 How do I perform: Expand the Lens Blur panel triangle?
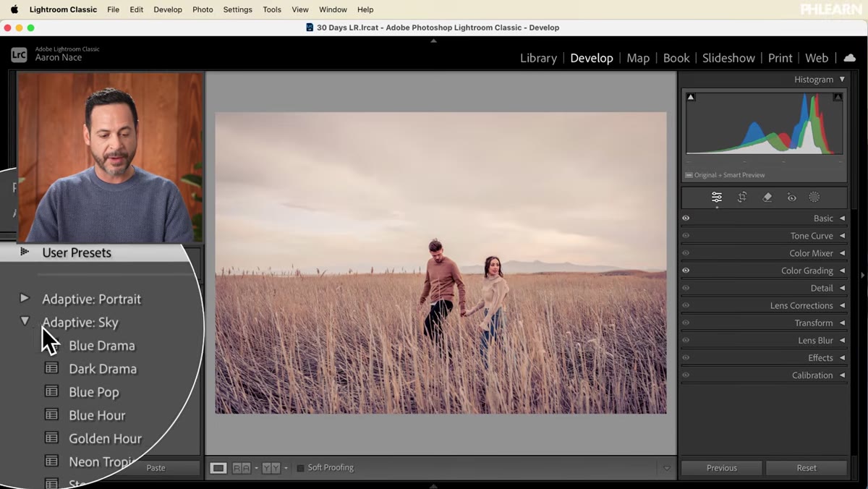[842, 340]
